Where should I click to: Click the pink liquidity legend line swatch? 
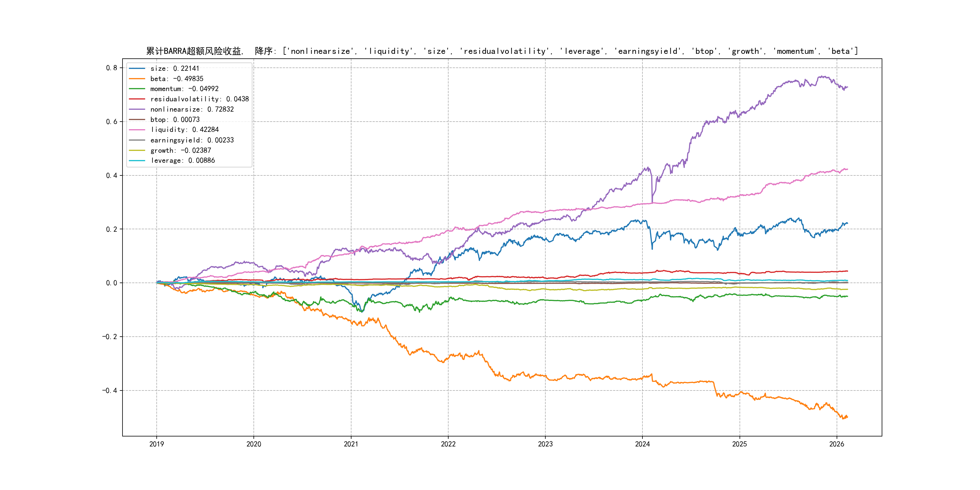(x=137, y=130)
